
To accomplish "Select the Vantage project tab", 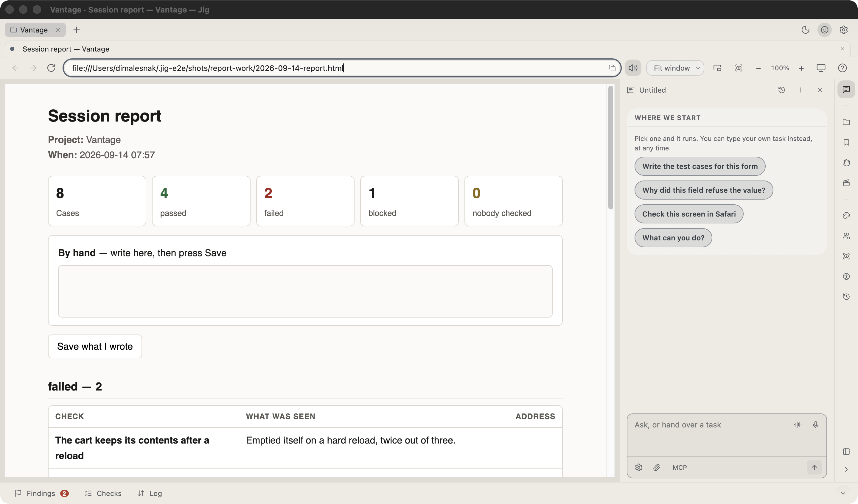I will pos(35,30).
